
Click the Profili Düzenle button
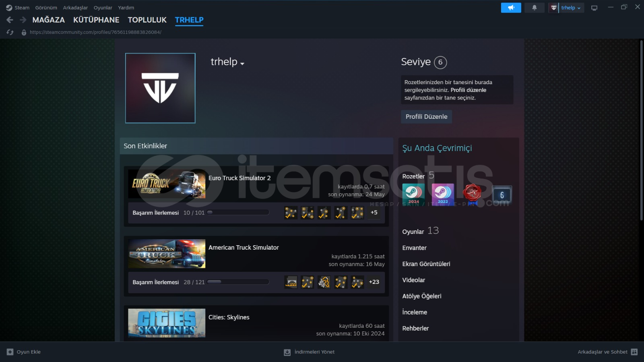[426, 117]
